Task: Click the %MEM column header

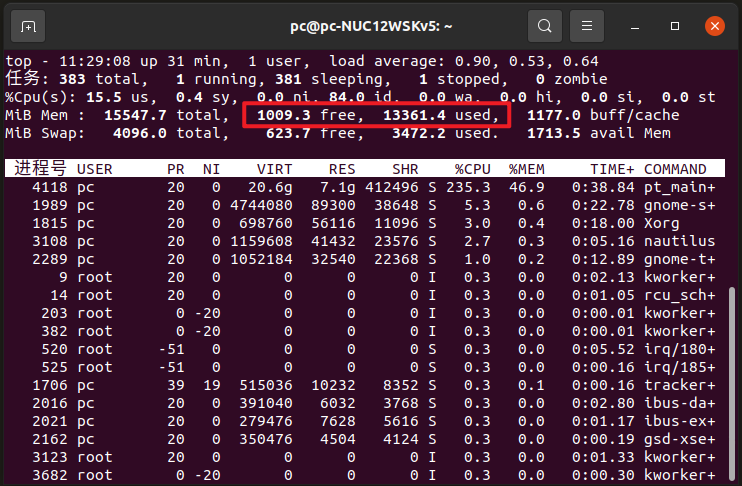Action: 527,169
